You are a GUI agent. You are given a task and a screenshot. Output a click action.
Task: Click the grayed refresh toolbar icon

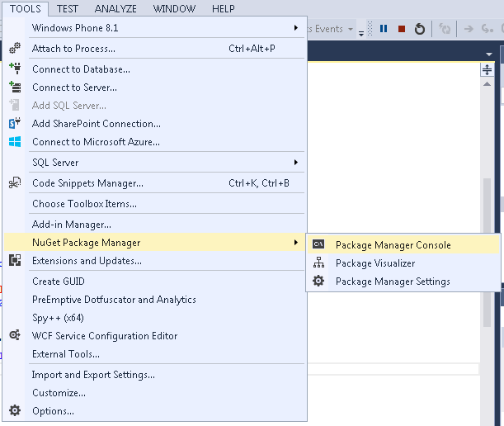point(445,29)
